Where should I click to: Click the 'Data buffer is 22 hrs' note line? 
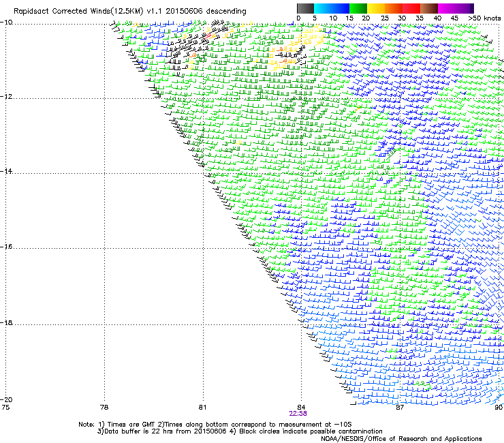pyautogui.click(x=240, y=431)
